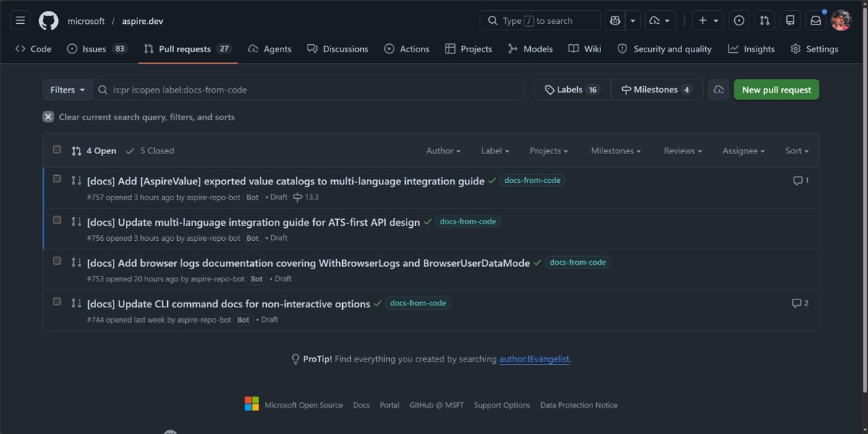
Task: Open the pull requests icon in header
Action: tap(765, 20)
